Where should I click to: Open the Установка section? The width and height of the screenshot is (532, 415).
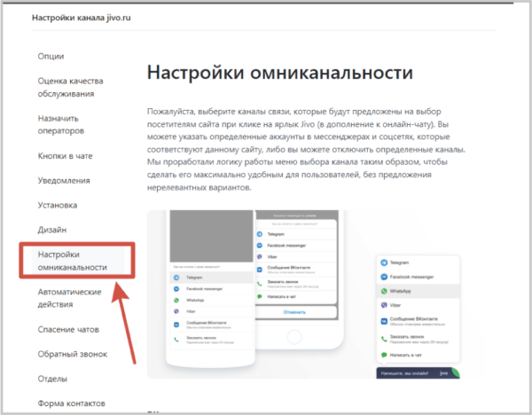point(58,206)
